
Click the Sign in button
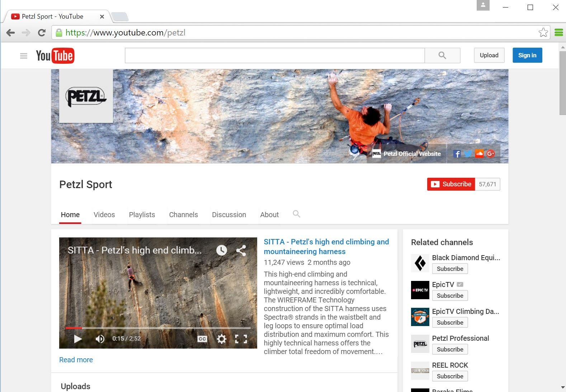[x=527, y=55]
